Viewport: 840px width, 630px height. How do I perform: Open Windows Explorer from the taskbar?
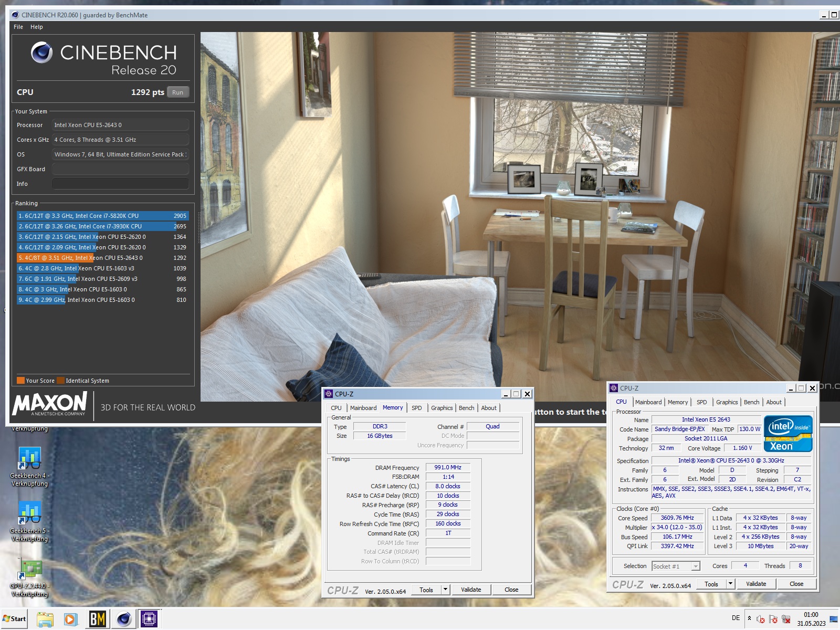click(x=45, y=619)
